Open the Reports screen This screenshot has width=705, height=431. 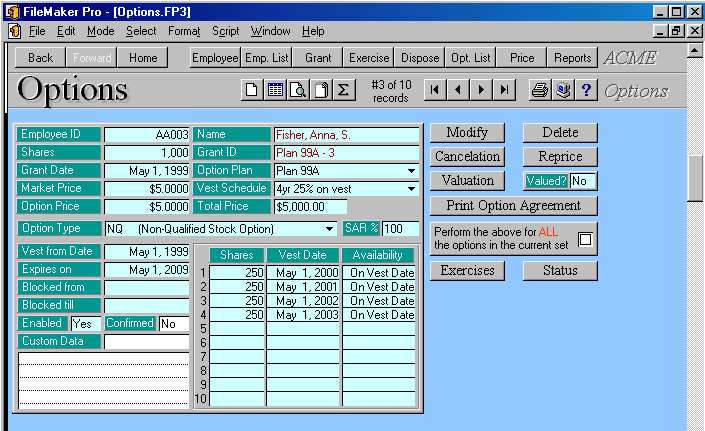point(573,58)
